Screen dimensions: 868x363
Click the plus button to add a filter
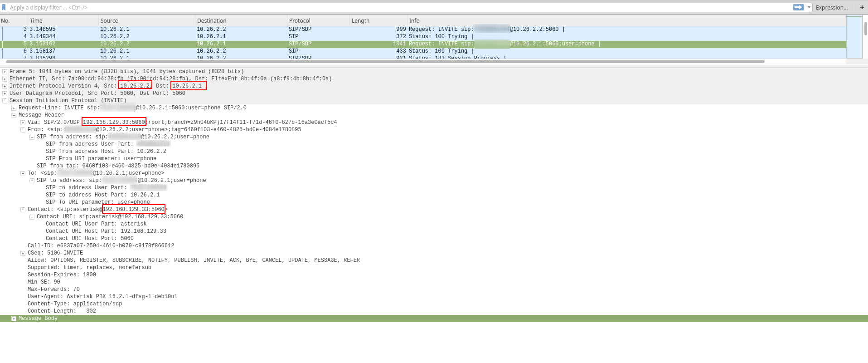point(862,7)
